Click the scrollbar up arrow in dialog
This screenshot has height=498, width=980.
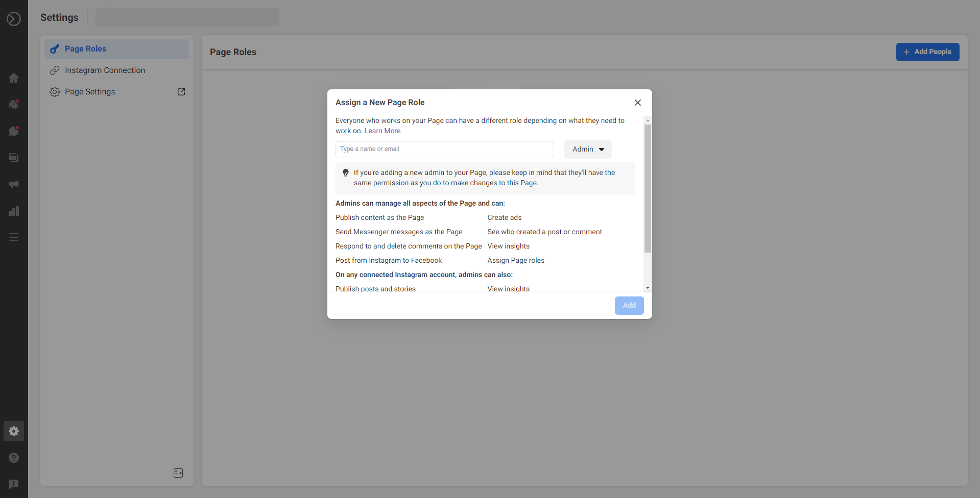click(648, 121)
